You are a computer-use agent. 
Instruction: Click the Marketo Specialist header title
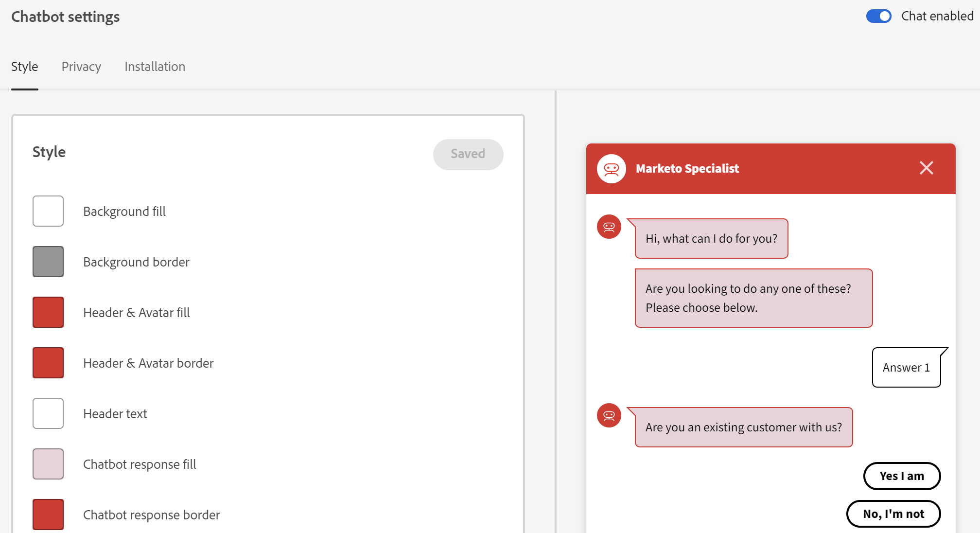[687, 169]
